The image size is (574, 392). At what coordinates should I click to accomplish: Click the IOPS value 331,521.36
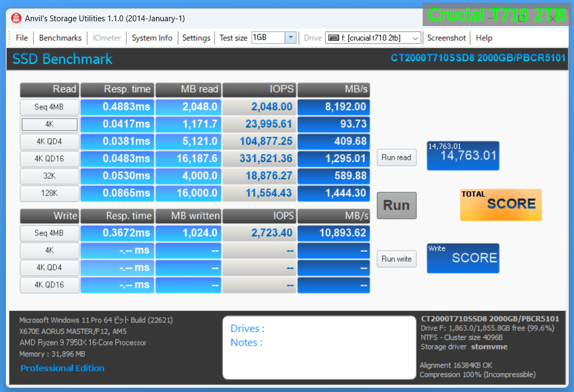click(x=259, y=159)
